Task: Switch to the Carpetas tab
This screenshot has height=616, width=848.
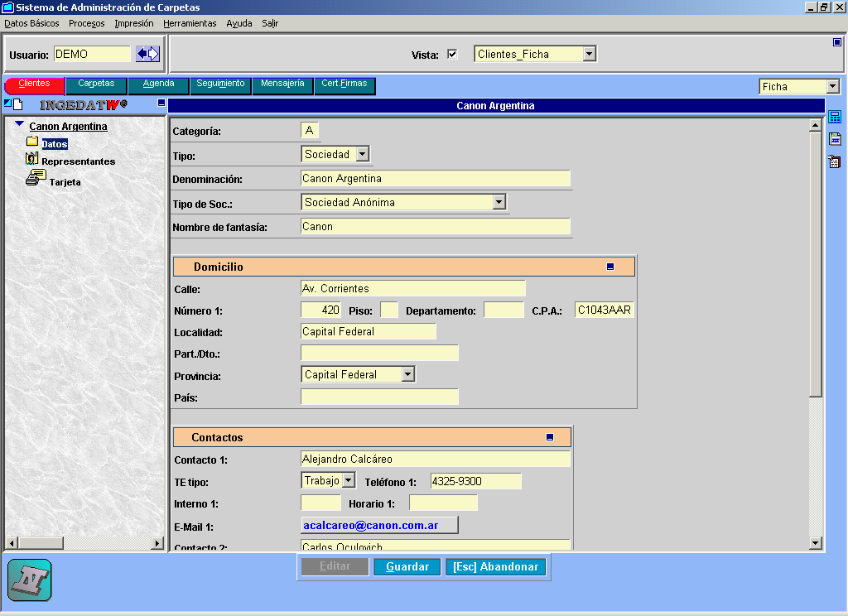Action: coord(96,85)
